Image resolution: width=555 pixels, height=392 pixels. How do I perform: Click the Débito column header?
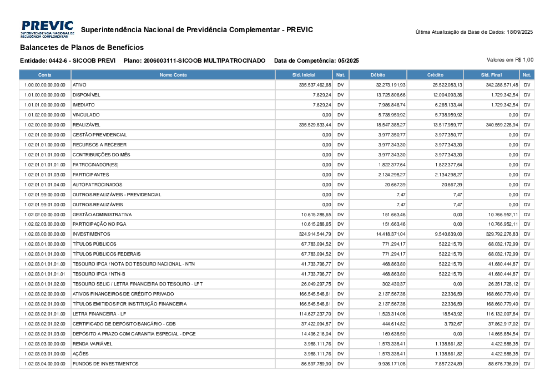378,75
